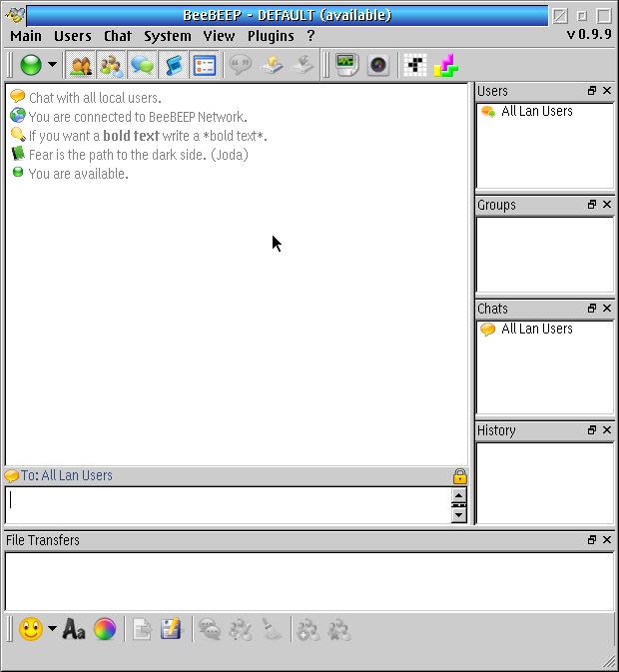Open the smiley emoticon picker
Viewport: 619px width, 672px height.
point(31,629)
